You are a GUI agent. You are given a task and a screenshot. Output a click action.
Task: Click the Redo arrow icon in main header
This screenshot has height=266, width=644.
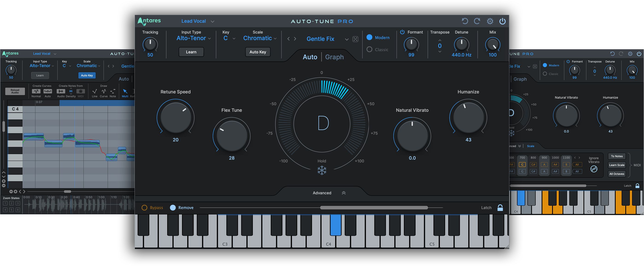(x=477, y=21)
